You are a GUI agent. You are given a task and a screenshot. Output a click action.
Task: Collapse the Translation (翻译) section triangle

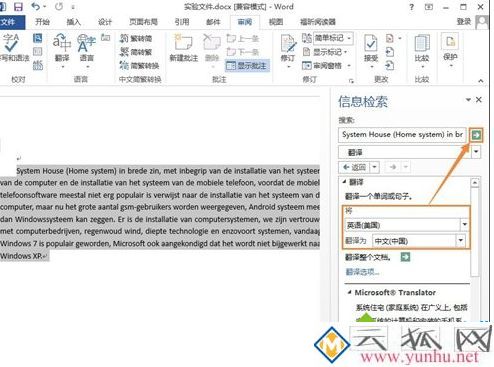(x=344, y=182)
